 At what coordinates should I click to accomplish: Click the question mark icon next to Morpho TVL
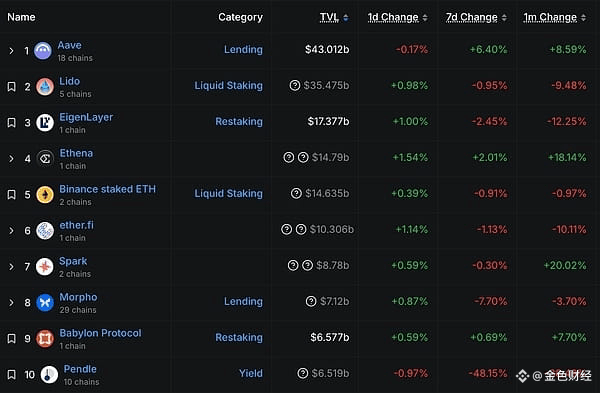point(311,302)
